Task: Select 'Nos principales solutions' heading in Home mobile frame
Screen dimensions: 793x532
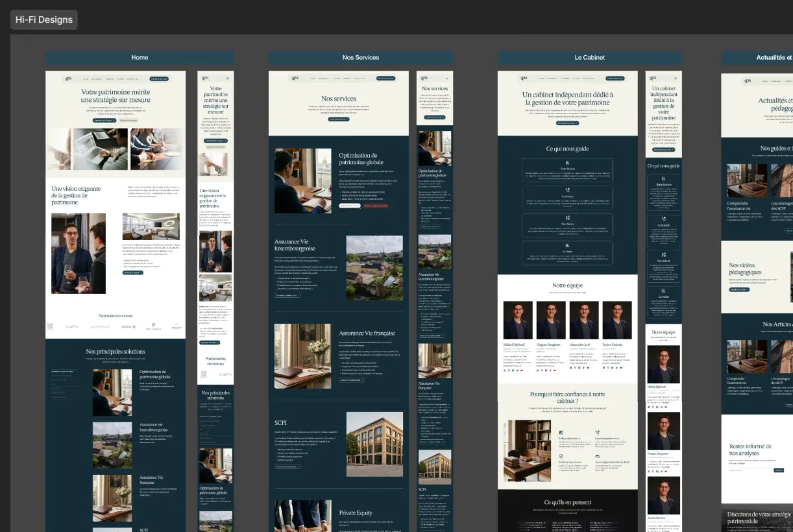Action: coord(215,395)
